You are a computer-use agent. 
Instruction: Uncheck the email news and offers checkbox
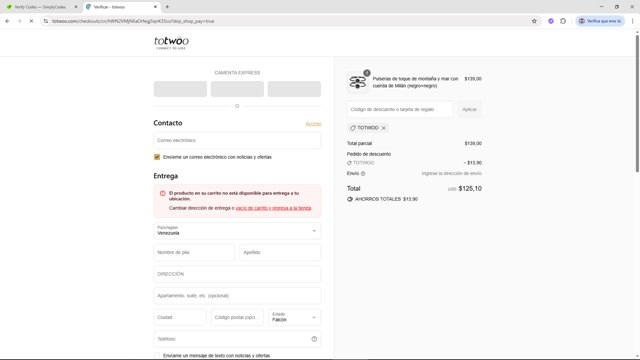pyautogui.click(x=157, y=157)
